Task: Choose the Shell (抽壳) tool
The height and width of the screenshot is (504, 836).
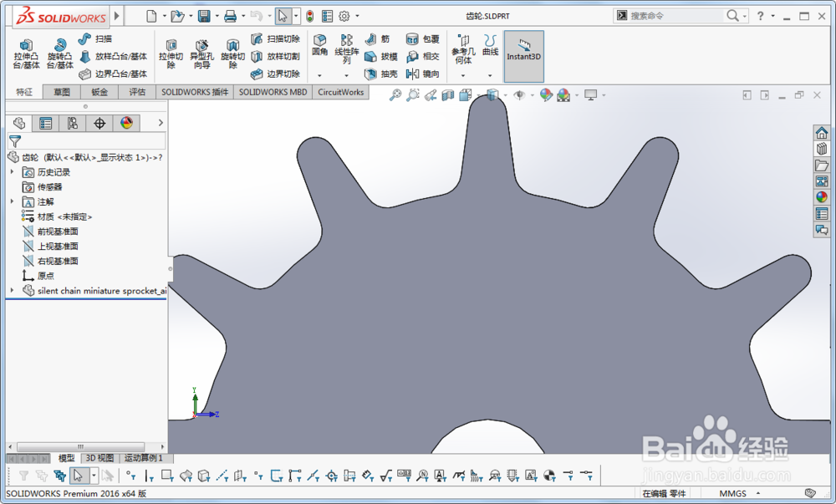Action: (381, 74)
